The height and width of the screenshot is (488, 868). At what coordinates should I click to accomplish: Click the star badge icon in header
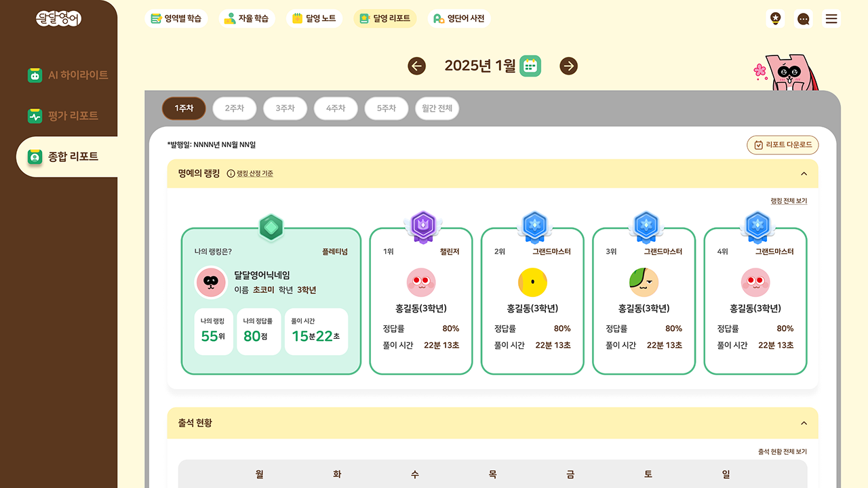(775, 19)
